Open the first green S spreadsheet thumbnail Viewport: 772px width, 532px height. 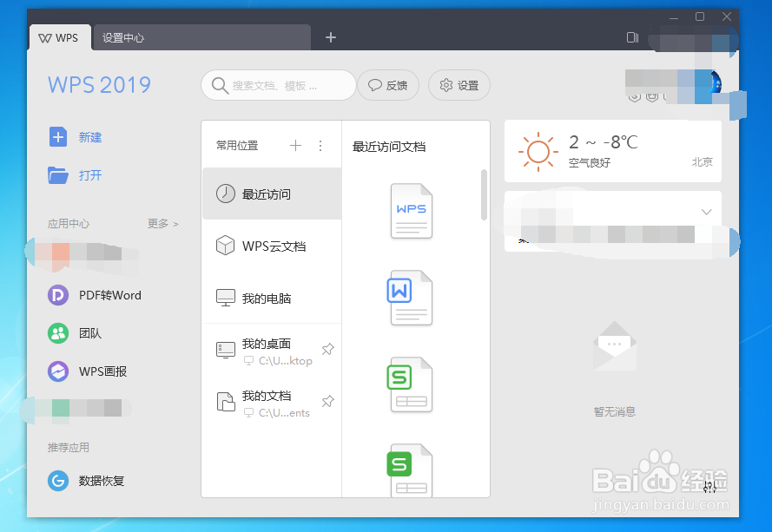410,384
